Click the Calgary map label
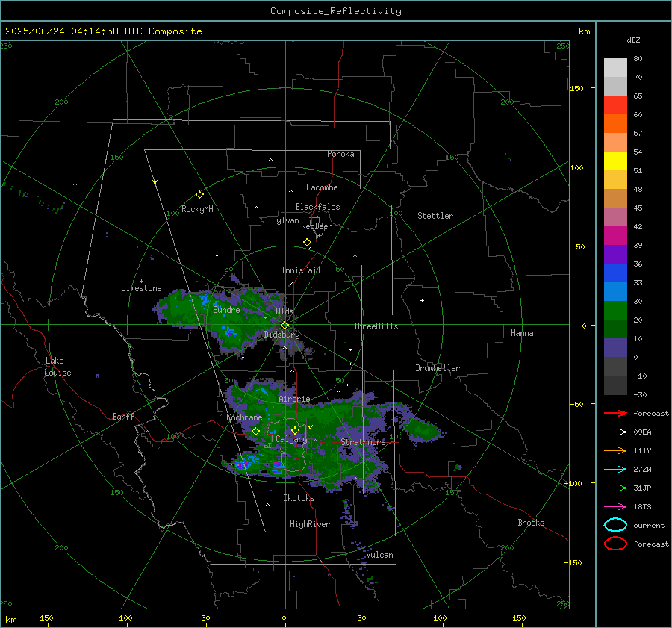The height and width of the screenshot is (628, 672). 291,439
